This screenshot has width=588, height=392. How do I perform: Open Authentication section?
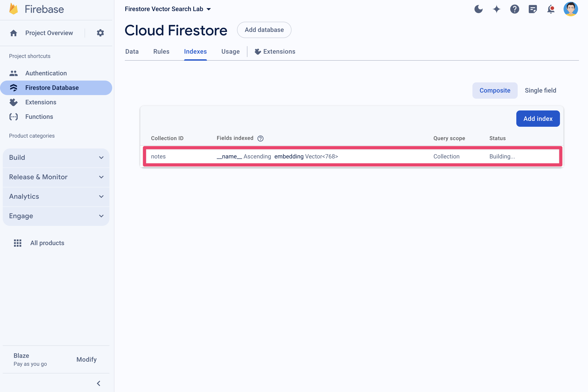[x=45, y=73]
